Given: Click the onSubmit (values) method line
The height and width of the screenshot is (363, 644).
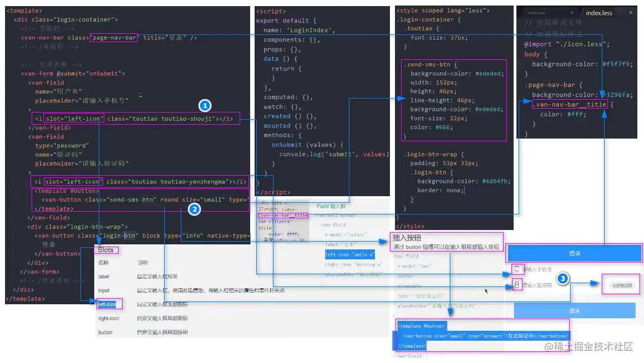Looking at the screenshot, I should tap(307, 145).
